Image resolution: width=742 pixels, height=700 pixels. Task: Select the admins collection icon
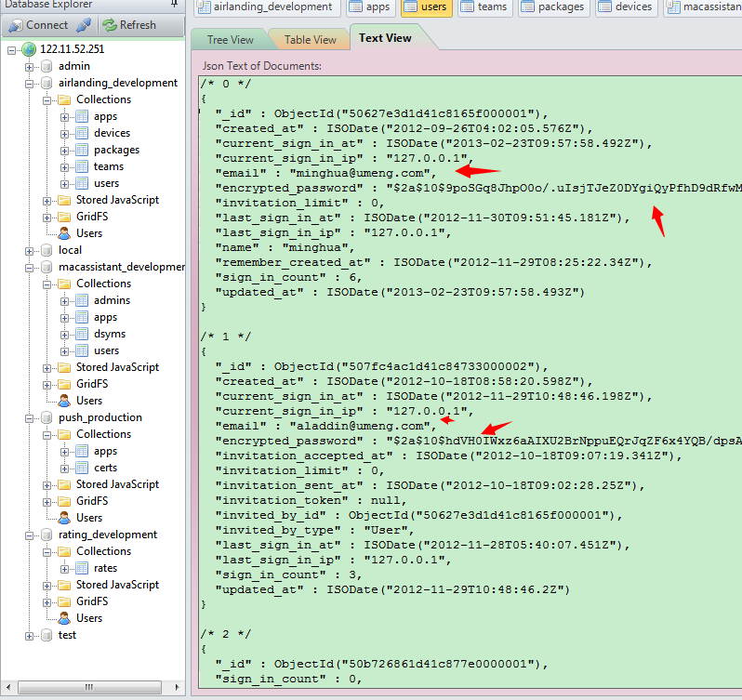[82, 301]
